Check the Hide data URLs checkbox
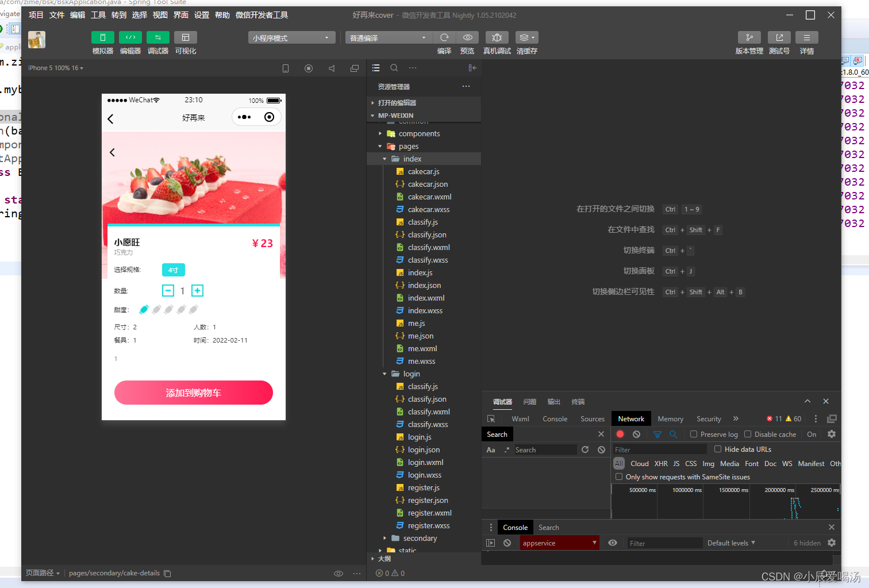Screen dimensions: 869x588 click(718, 449)
